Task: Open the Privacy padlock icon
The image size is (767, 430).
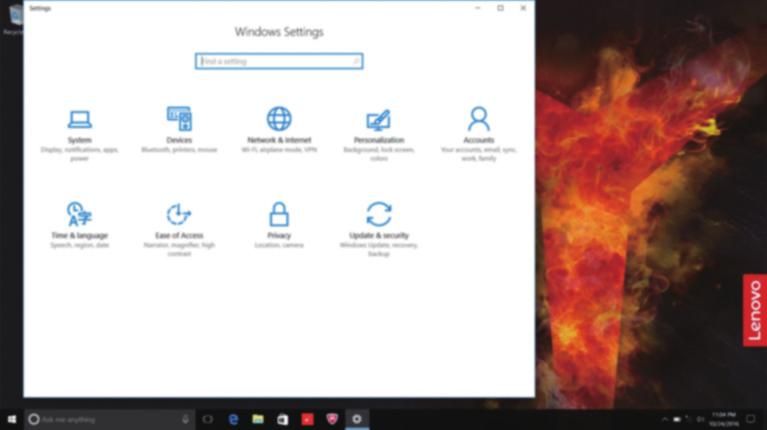Action: click(279, 214)
